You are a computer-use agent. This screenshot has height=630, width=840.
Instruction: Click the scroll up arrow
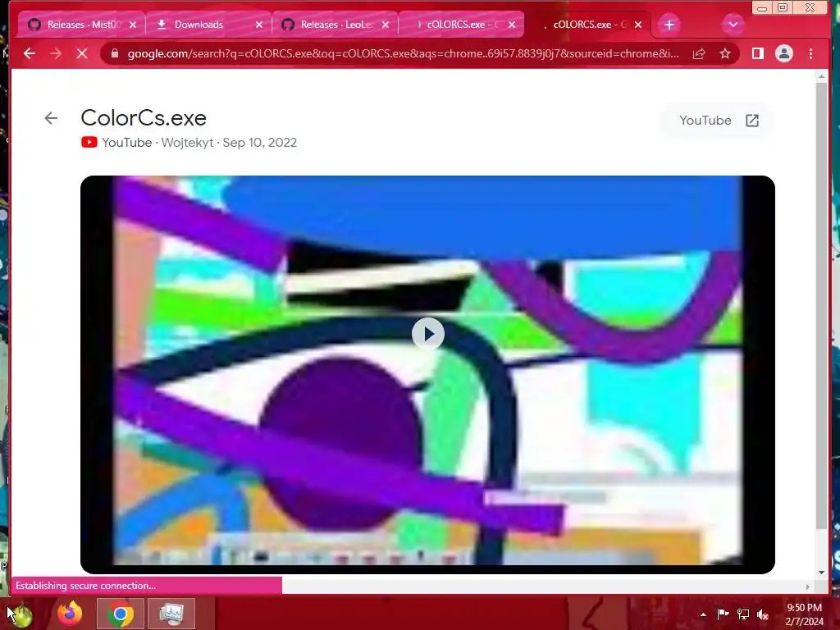[x=822, y=76]
